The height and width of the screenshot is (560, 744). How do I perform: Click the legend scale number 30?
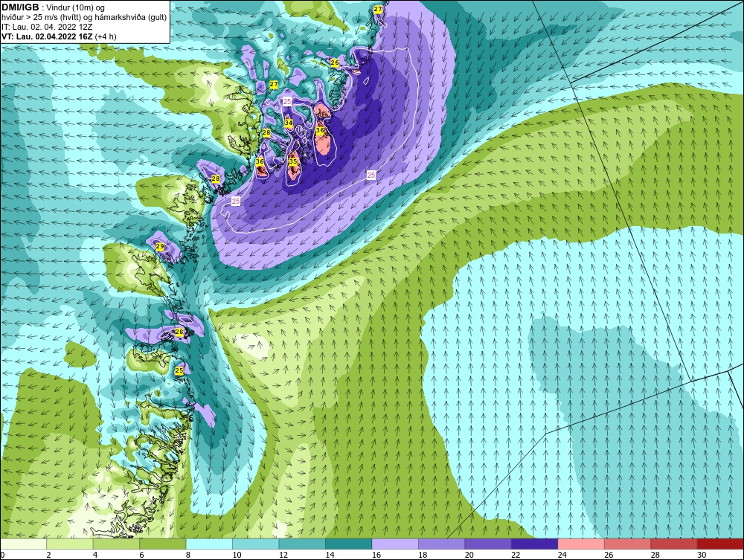pos(702,555)
